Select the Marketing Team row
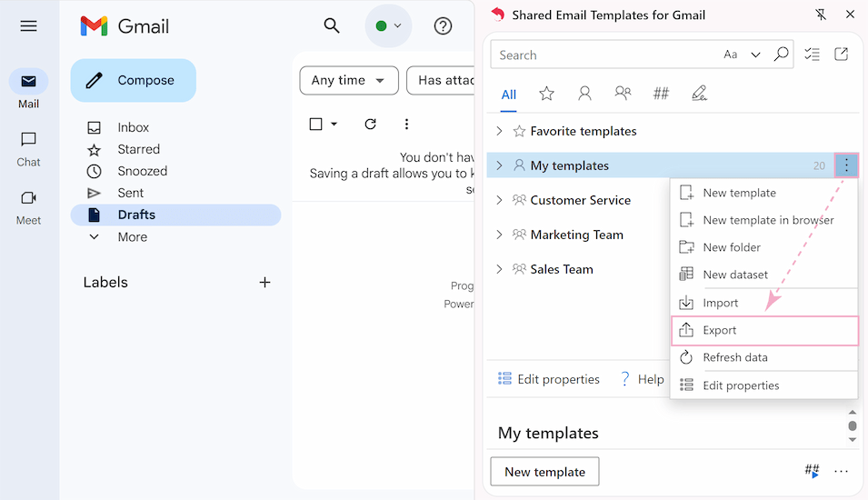This screenshot has height=500, width=868. pos(578,235)
